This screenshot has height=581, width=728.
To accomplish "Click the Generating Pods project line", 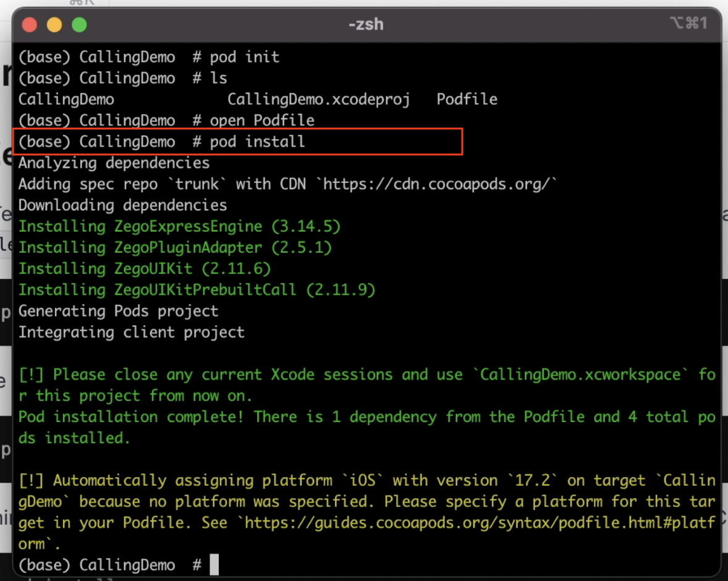I will tap(118, 311).
